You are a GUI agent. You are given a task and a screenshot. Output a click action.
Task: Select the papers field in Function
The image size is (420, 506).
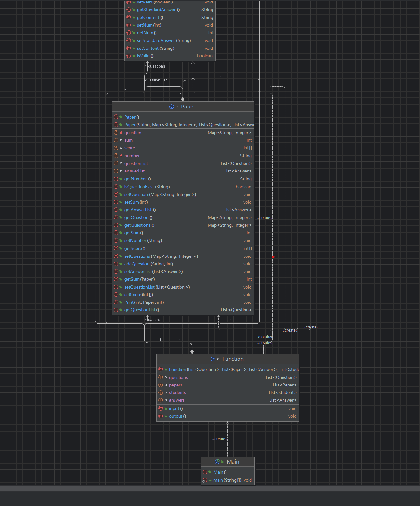(228, 385)
